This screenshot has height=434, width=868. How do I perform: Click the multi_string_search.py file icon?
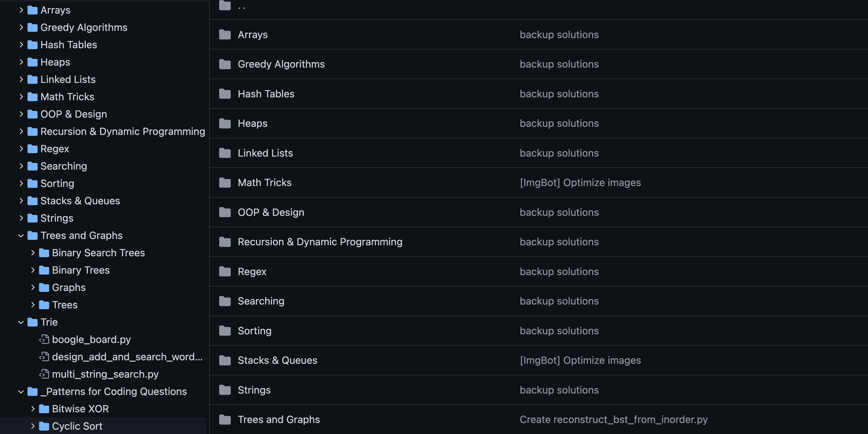44,374
